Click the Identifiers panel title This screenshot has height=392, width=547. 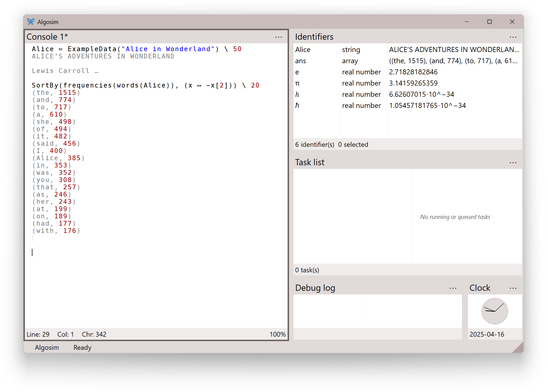click(314, 37)
